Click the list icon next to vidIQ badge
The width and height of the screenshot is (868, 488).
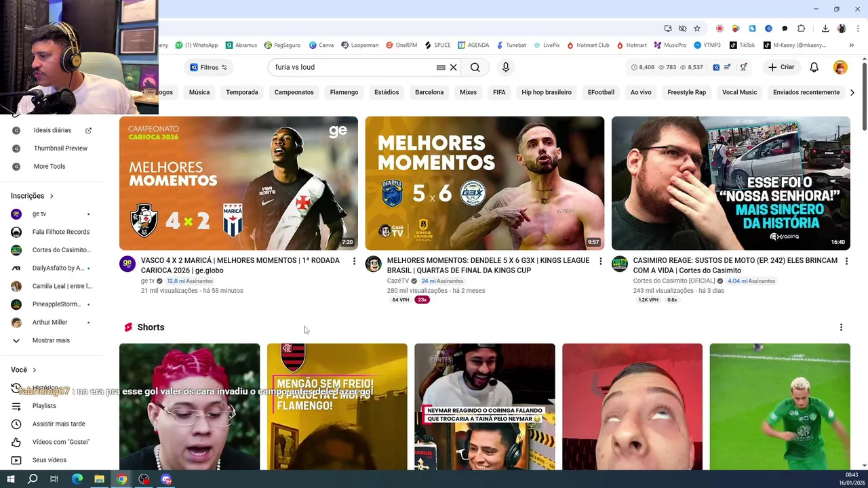point(727,67)
